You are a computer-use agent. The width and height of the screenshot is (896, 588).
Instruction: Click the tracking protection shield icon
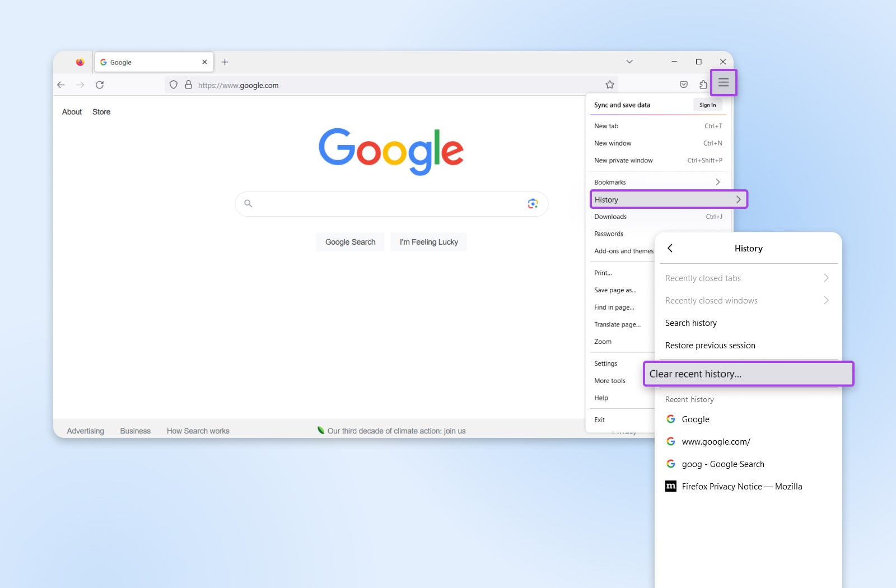click(x=174, y=85)
